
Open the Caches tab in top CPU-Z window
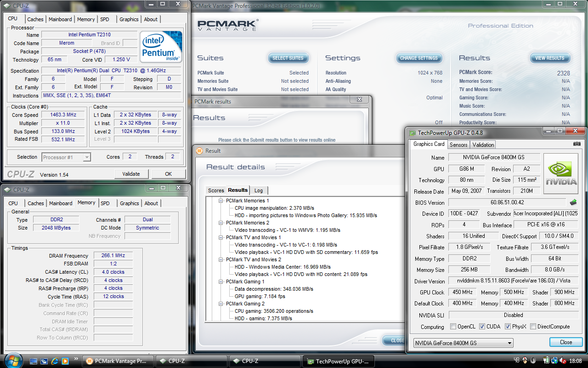(x=35, y=19)
